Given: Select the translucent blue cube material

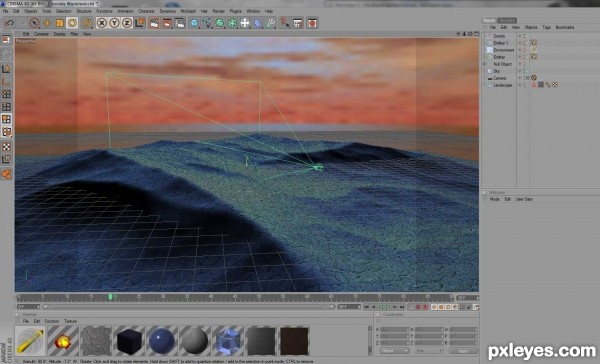Looking at the screenshot, I should point(228,340).
